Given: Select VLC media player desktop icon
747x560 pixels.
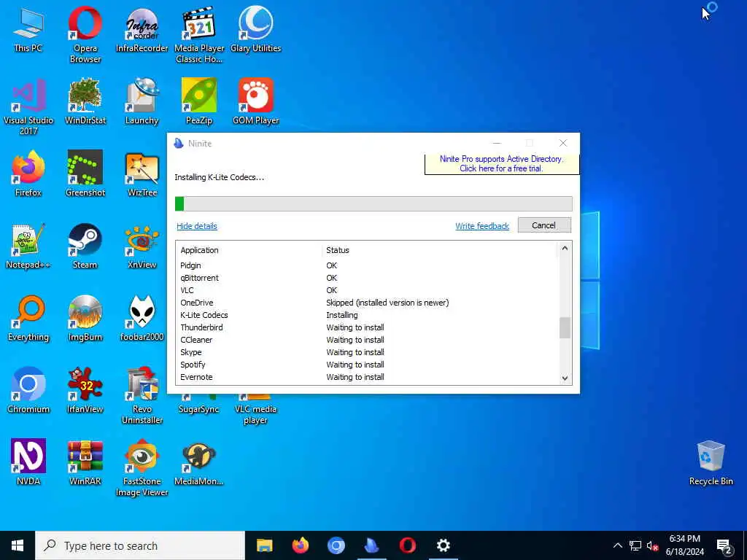Looking at the screenshot, I should (x=256, y=411).
